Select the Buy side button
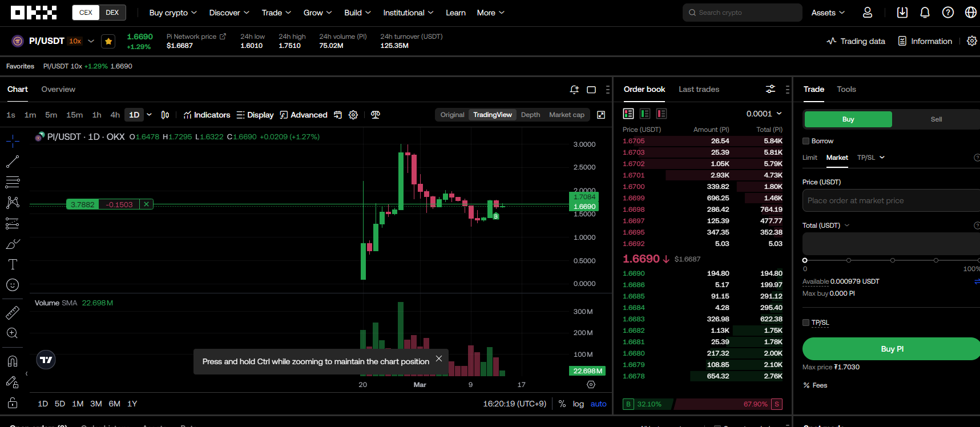 (x=848, y=119)
